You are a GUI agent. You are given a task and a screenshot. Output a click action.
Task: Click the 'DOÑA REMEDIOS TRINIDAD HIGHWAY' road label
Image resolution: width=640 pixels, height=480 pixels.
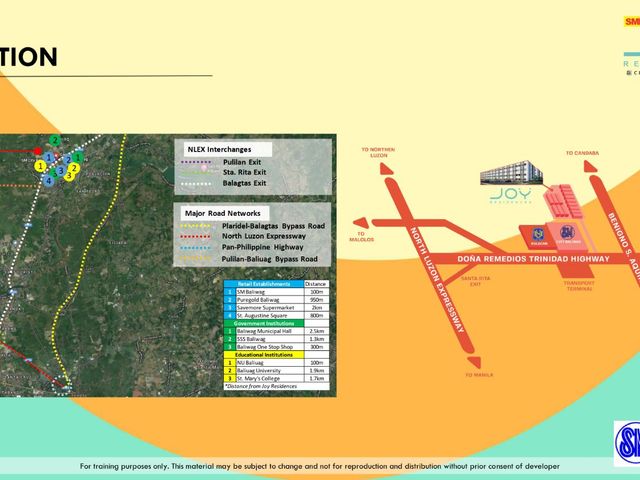click(533, 259)
